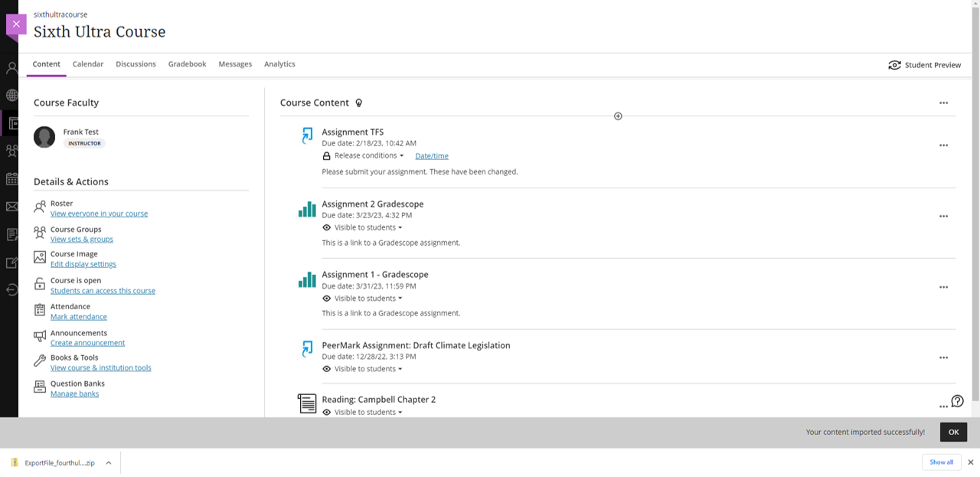Click View everyone in your course link
Screen dimensions: 980x477
(99, 214)
